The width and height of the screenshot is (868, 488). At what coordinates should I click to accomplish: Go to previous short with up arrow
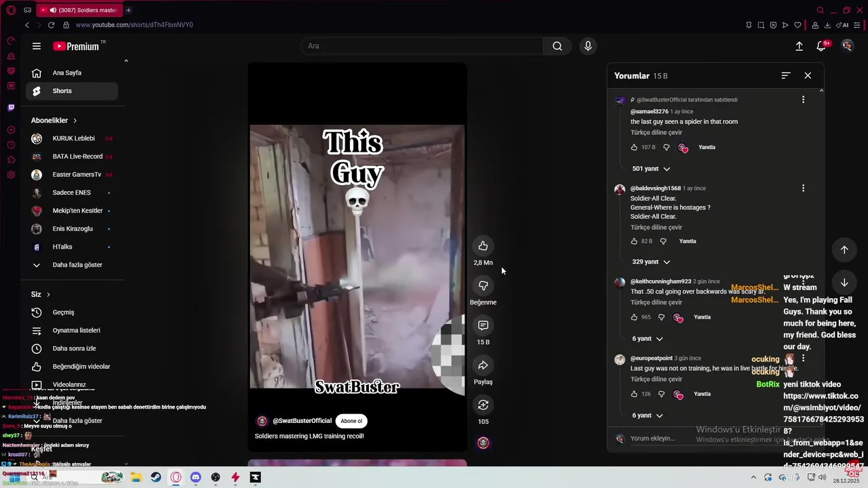click(x=844, y=249)
